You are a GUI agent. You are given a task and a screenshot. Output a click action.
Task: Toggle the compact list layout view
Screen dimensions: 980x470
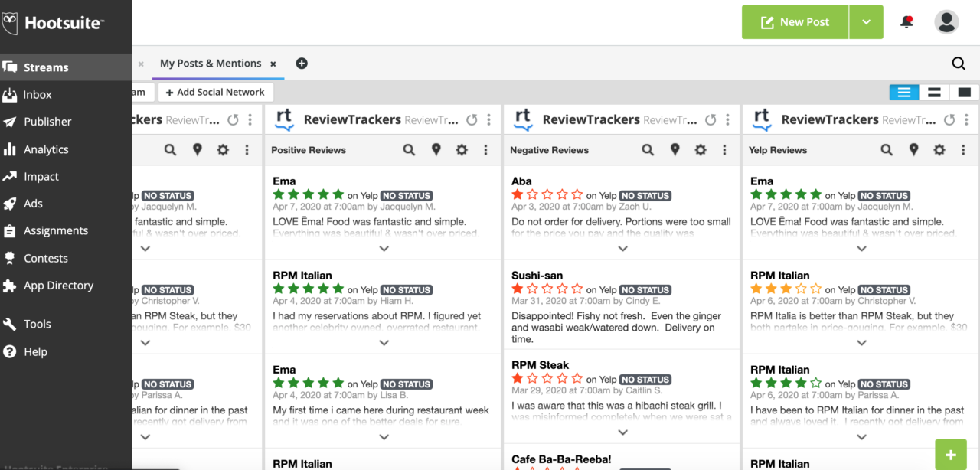coord(904,92)
